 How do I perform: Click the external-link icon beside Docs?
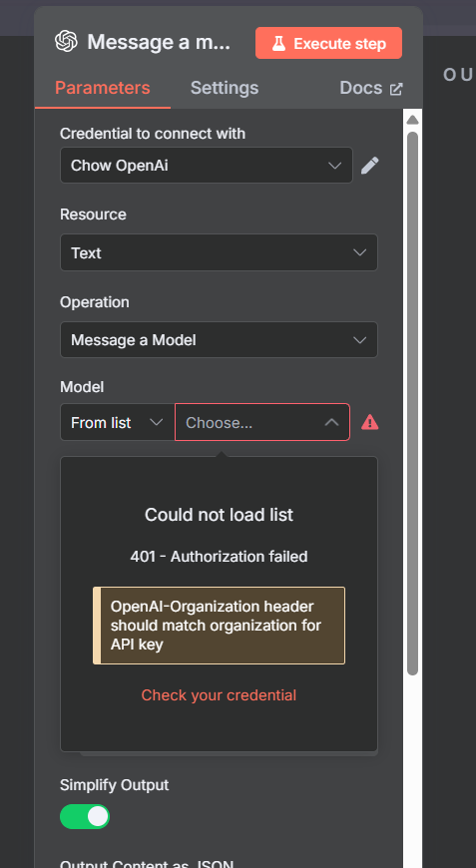pos(396,89)
